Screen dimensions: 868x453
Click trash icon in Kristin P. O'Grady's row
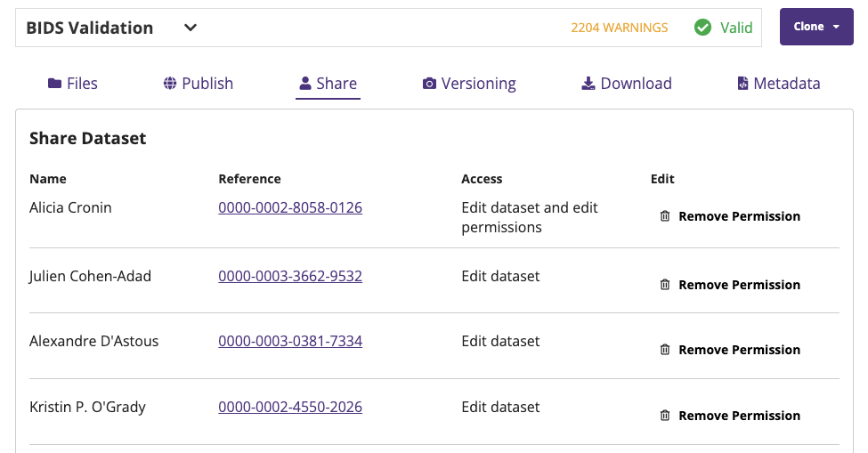665,416
